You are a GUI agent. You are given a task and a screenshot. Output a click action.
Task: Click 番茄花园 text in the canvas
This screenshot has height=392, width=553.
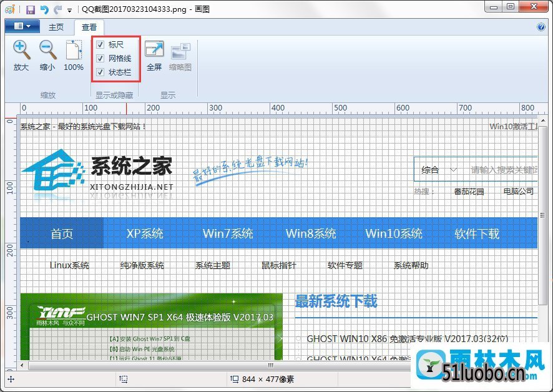point(469,192)
